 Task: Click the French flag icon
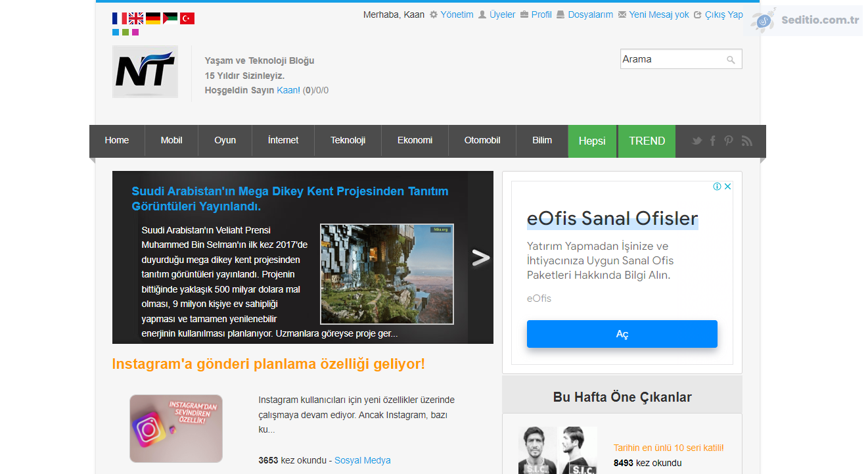pos(120,18)
